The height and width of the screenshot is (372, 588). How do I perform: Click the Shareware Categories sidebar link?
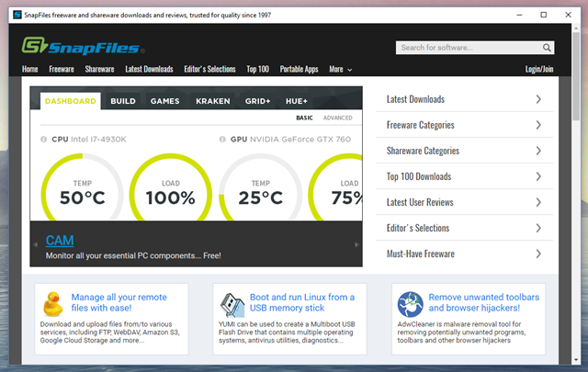[423, 152]
